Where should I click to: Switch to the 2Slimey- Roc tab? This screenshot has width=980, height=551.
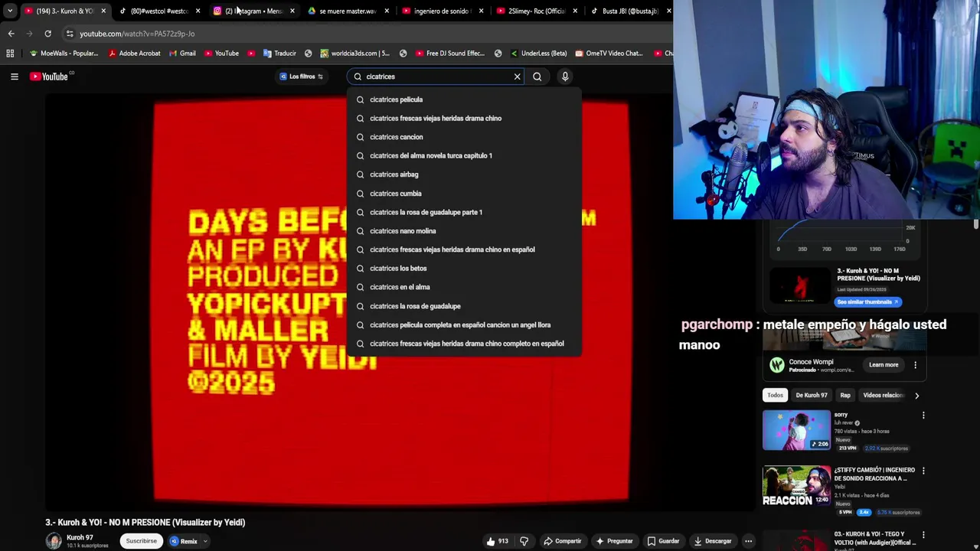click(x=536, y=11)
